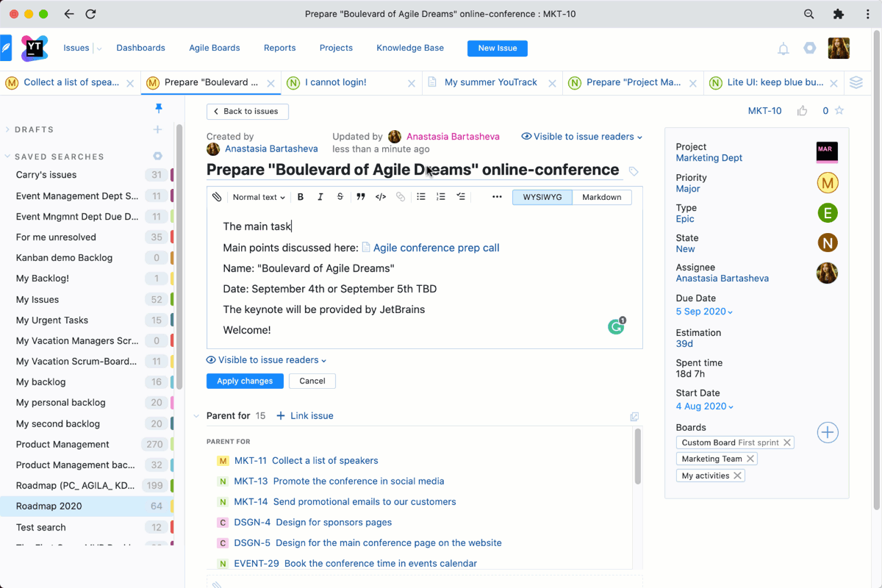Expand the Issues menu arrow
This screenshot has height=588, width=882.
pyautogui.click(x=99, y=49)
